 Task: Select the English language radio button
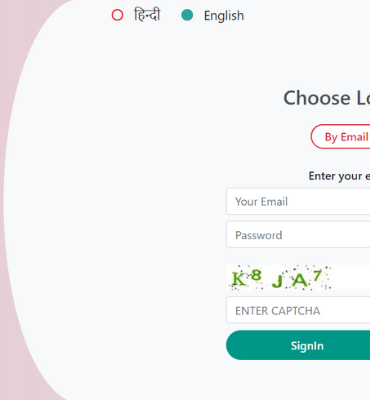coord(187,15)
